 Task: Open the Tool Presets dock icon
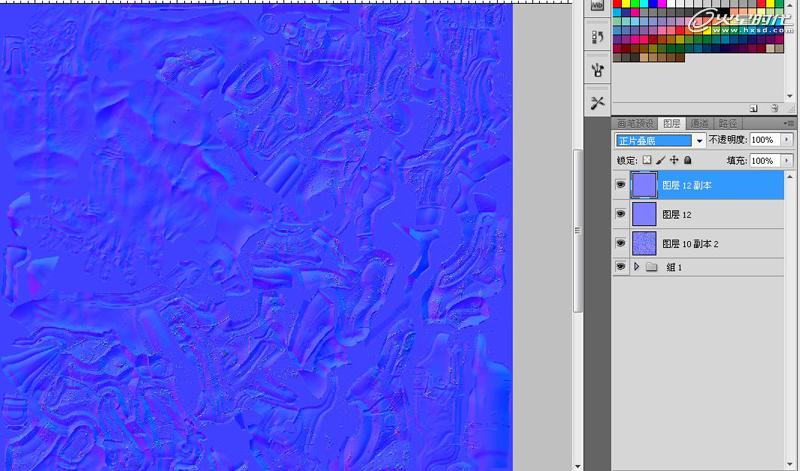point(597,103)
